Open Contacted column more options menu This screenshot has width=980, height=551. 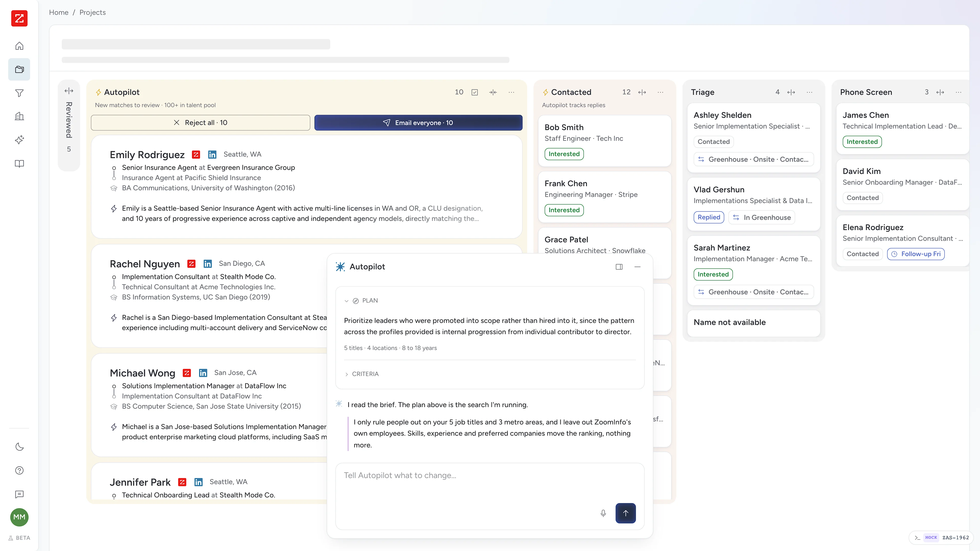[660, 92]
